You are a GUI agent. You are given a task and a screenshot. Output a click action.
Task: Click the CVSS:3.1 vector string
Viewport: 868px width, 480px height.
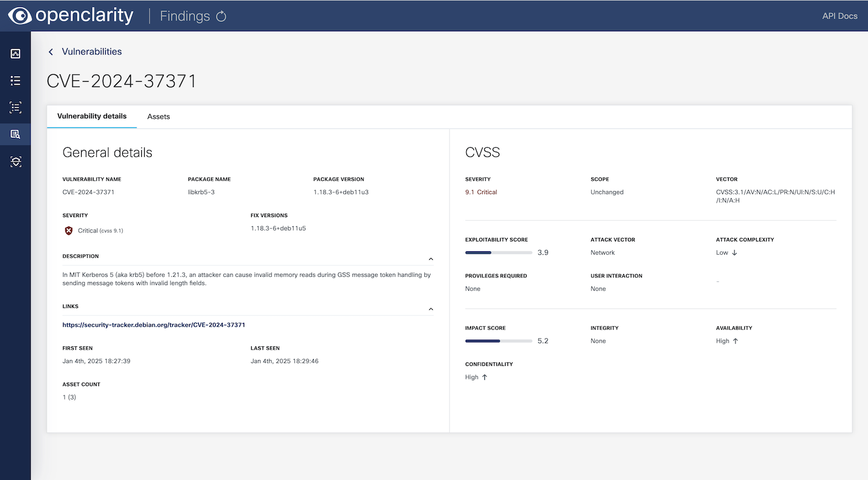tap(775, 196)
